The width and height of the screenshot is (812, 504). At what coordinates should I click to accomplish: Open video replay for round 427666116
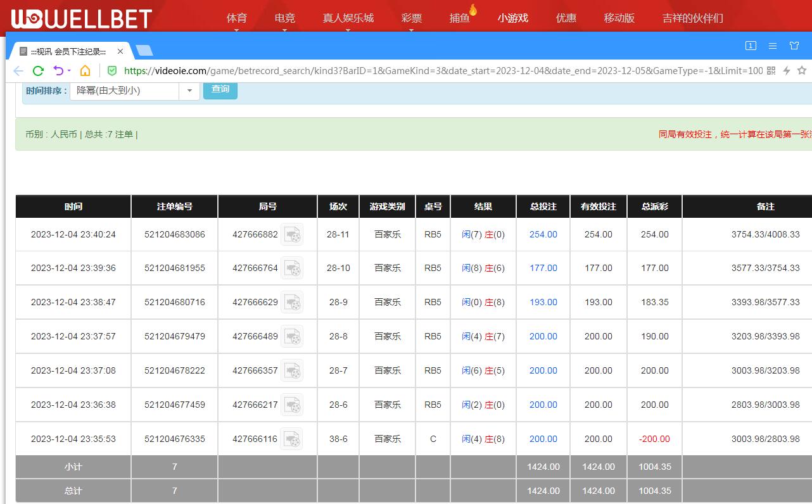point(292,439)
